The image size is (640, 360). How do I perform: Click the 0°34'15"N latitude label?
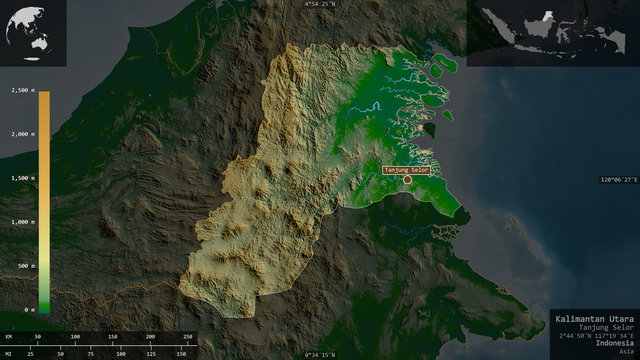click(320, 355)
